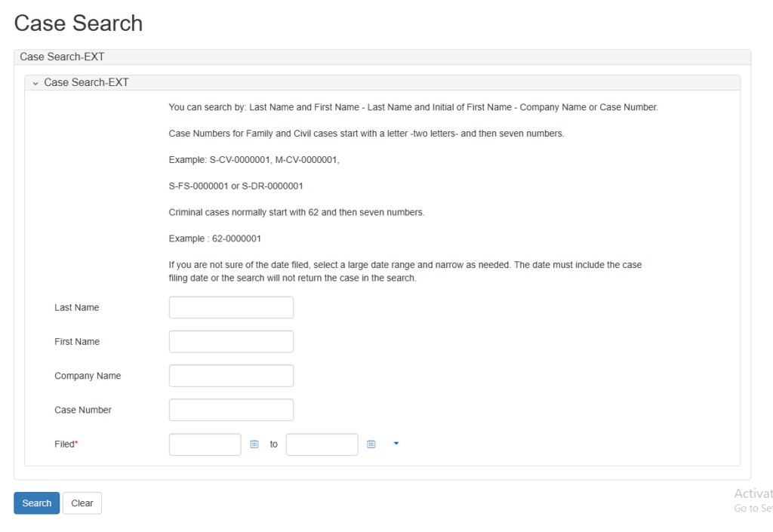Click the Filed start date field
Screen dimensions: 773x532
pos(205,444)
